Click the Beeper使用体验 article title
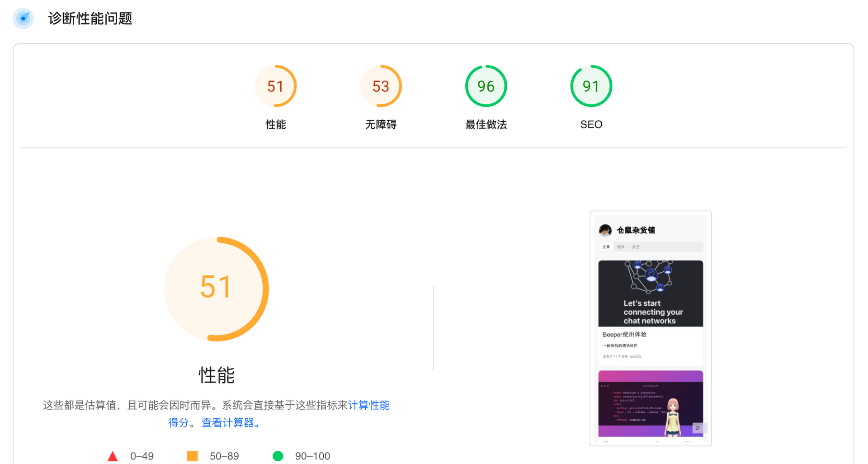This screenshot has height=464, width=868. [624, 335]
